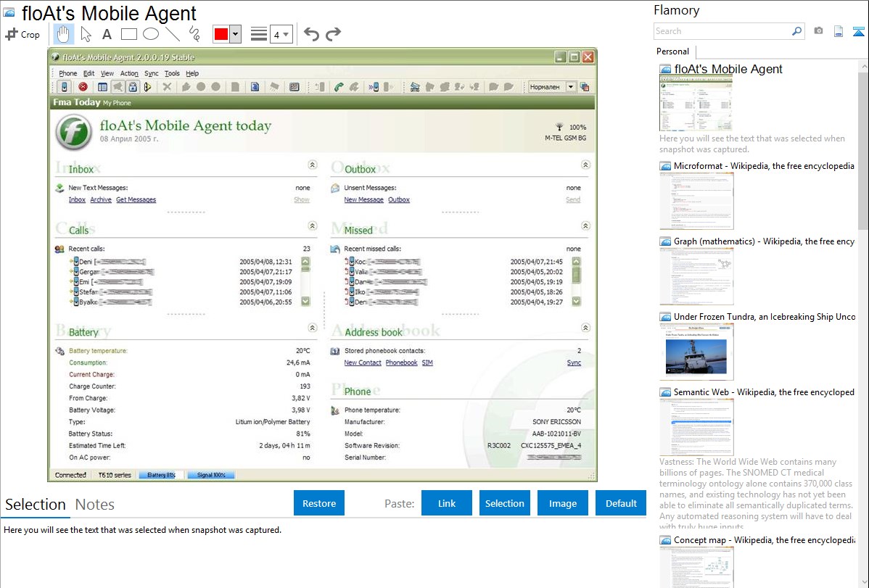This screenshot has height=588, width=869.
Task: Collapse the Missed section chevron
Action: click(586, 225)
